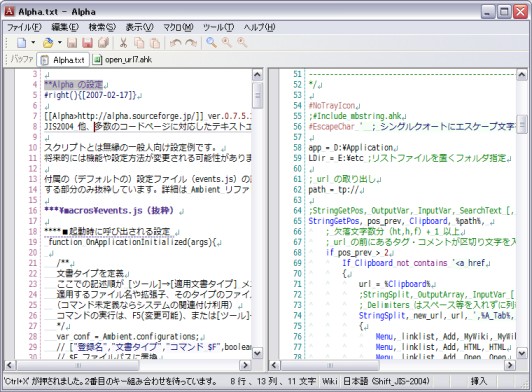The width and height of the screenshot is (532, 392).
Task: Open the New document dropdown arrow
Action: [33, 43]
